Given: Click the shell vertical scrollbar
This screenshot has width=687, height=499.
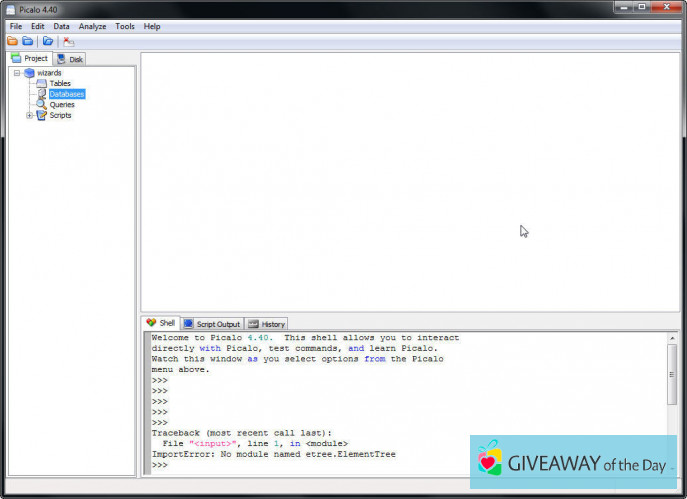Looking at the screenshot, I should coord(671,390).
